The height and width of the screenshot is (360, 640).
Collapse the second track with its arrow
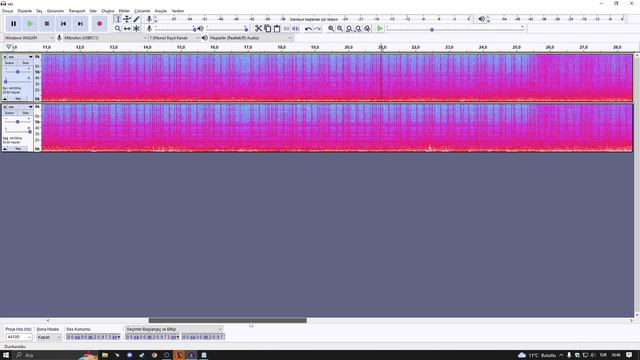coord(5,149)
